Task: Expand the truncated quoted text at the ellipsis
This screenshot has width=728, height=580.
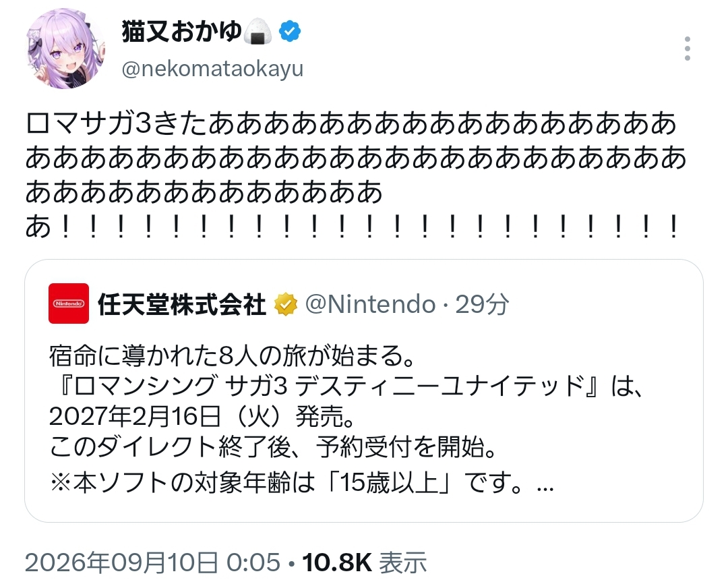Action: (545, 487)
